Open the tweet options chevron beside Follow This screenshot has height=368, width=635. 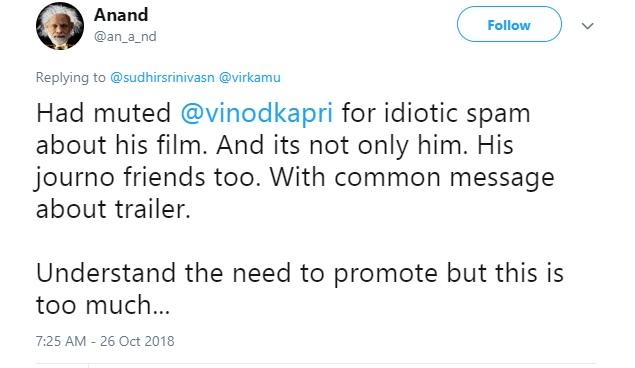587,26
